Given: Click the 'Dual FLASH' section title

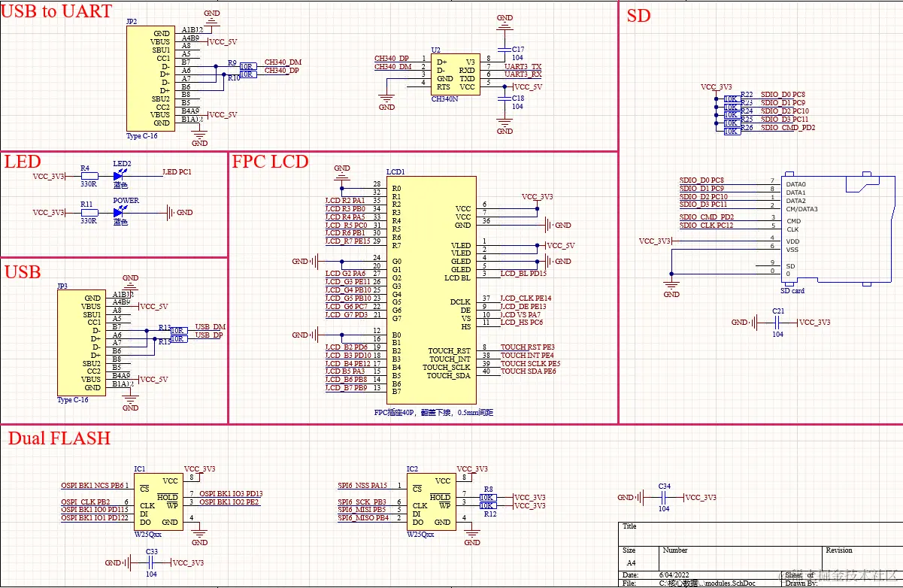Looking at the screenshot, I should (x=59, y=438).
